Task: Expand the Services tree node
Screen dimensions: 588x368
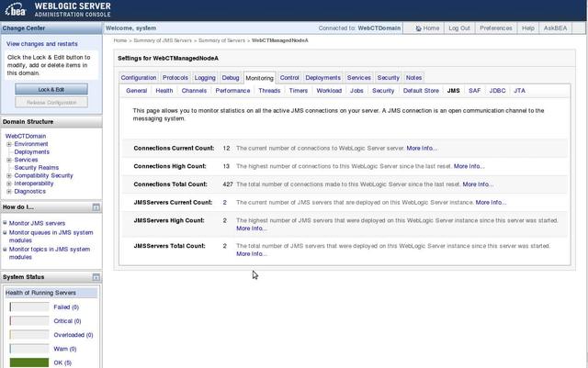Action: point(9,160)
